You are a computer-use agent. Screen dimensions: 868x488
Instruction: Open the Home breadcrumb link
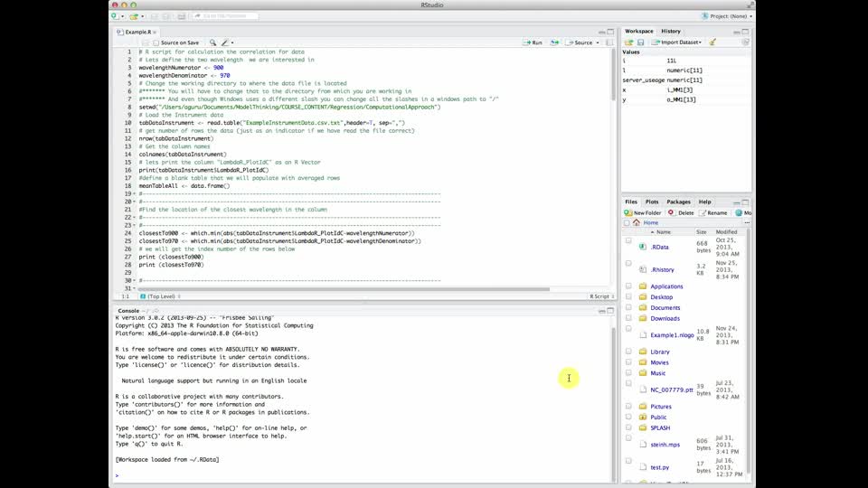(650, 223)
